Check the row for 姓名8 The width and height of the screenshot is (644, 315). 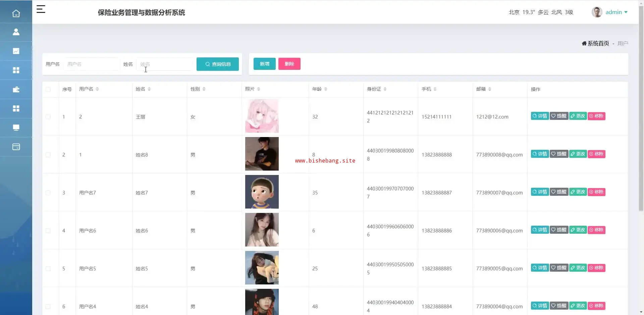(x=48, y=155)
